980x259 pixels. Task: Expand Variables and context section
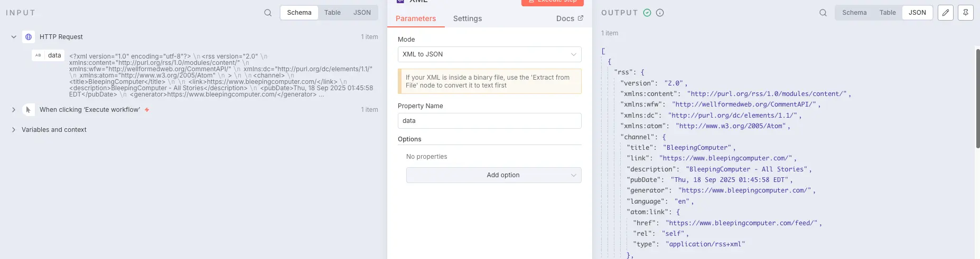pos(14,130)
